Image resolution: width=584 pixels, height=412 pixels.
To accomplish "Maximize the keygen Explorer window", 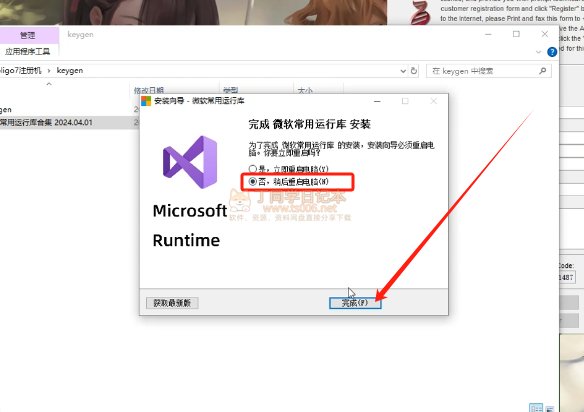I will [516, 34].
